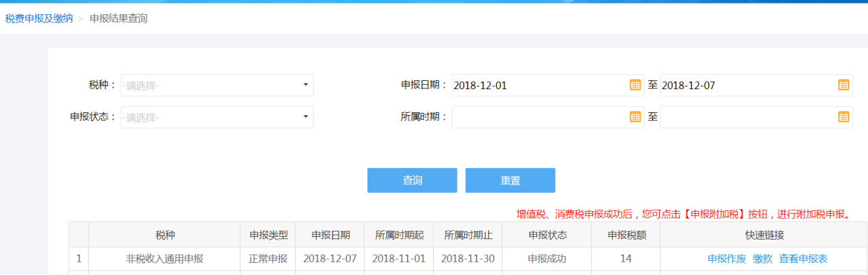Select the 申报税额 value 14
This screenshot has height=275, width=868.
[x=626, y=259]
